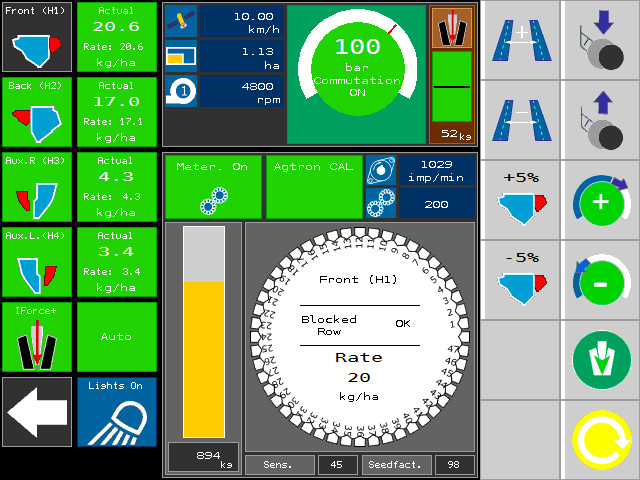
Task: Select the Back (H2) hopper icon
Action: click(37, 112)
